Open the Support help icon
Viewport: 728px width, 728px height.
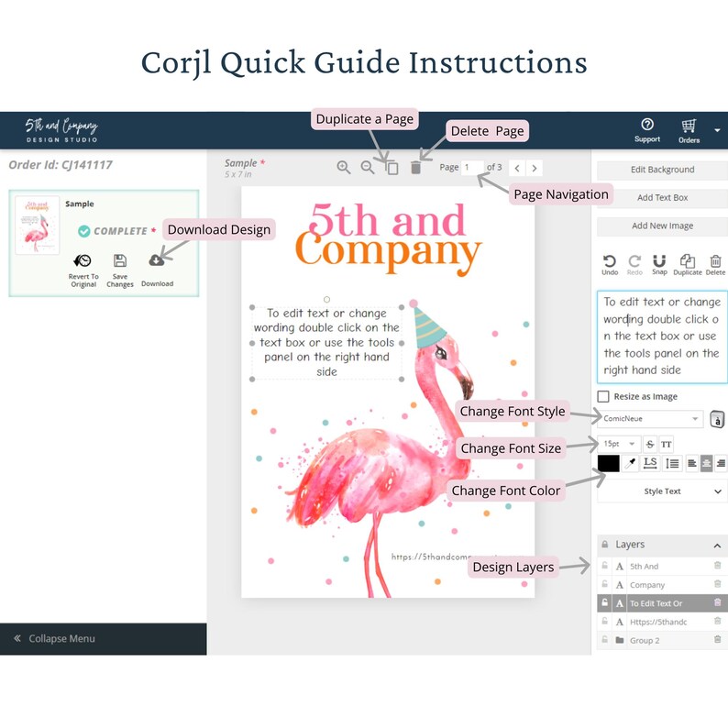tap(647, 130)
